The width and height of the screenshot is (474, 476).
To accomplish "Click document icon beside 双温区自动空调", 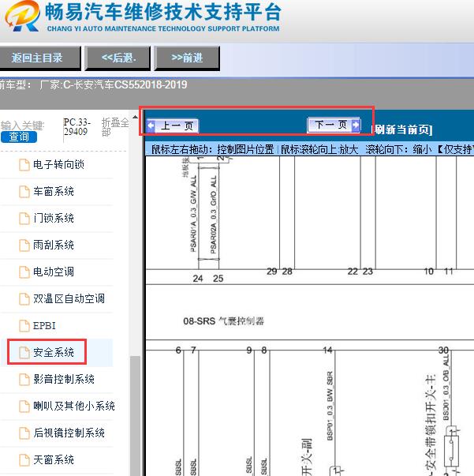I will coord(24,298).
